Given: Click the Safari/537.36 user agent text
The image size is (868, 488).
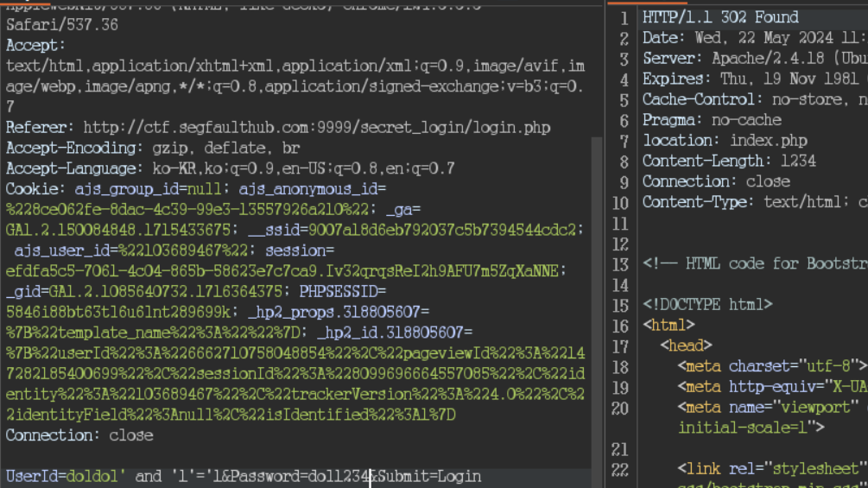Looking at the screenshot, I should coord(62,25).
